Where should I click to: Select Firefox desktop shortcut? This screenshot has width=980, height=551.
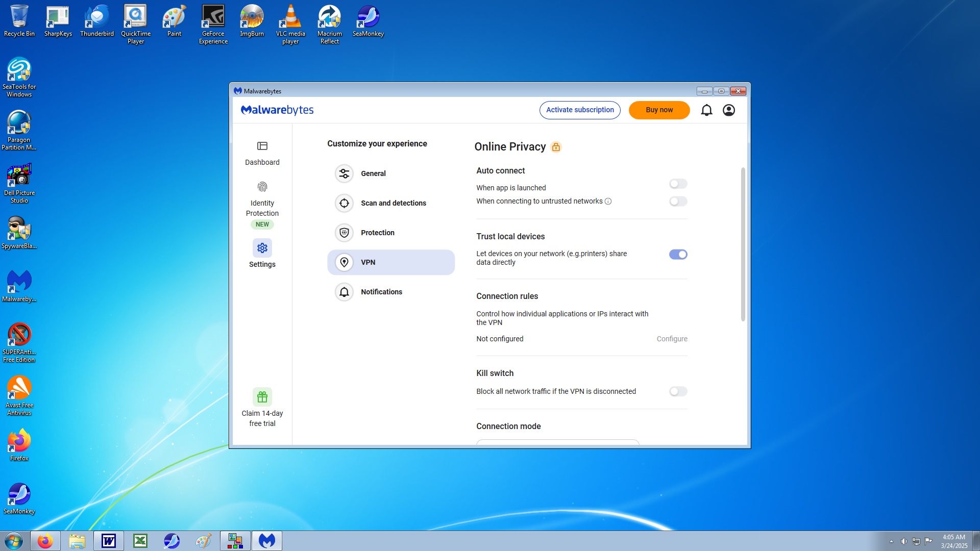coord(19,445)
